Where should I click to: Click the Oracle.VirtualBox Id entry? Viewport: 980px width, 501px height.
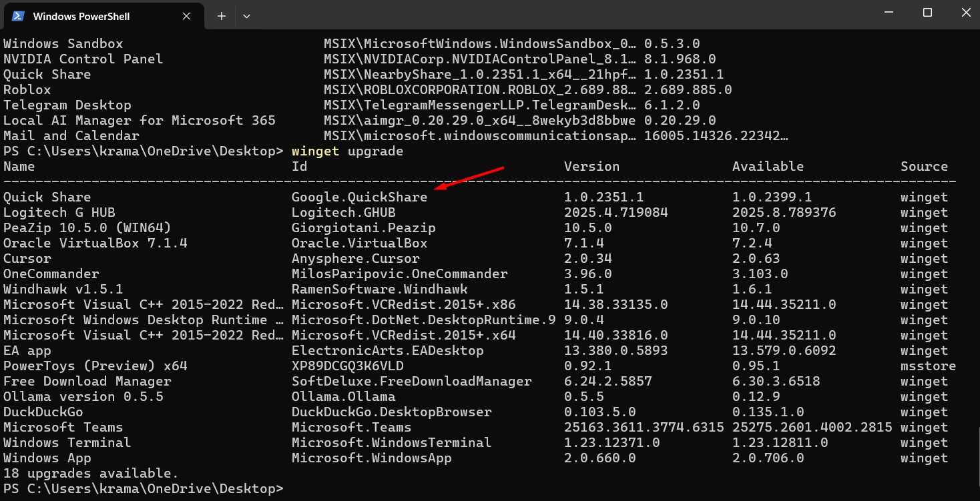[x=359, y=243]
